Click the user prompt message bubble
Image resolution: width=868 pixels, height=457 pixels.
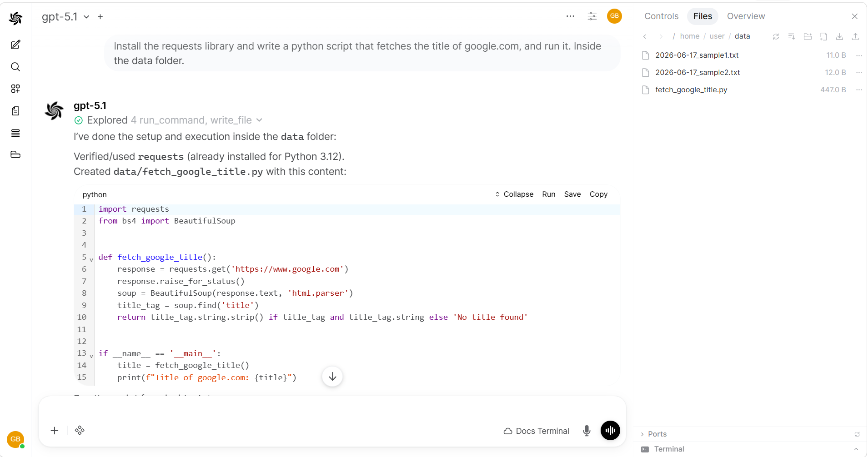coord(362,53)
